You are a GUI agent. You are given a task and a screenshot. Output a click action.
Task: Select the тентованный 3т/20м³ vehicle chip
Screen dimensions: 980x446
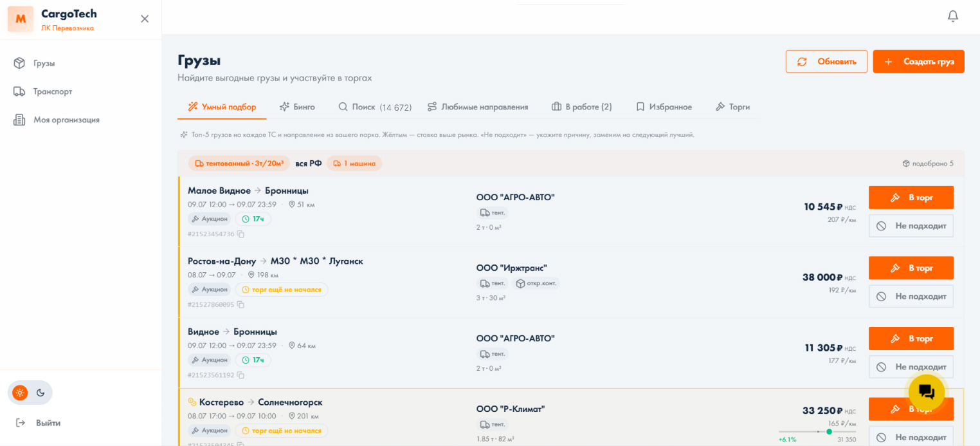pyautogui.click(x=239, y=163)
